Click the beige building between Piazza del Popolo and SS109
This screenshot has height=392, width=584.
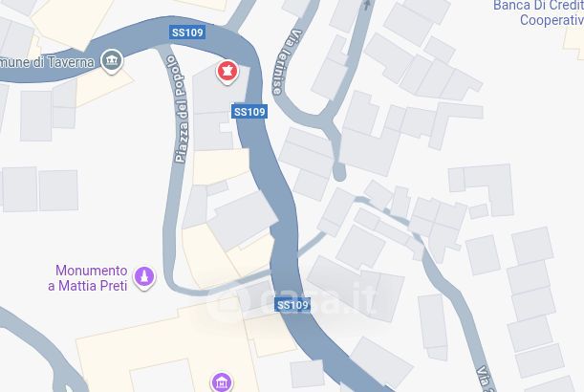[x=221, y=166]
